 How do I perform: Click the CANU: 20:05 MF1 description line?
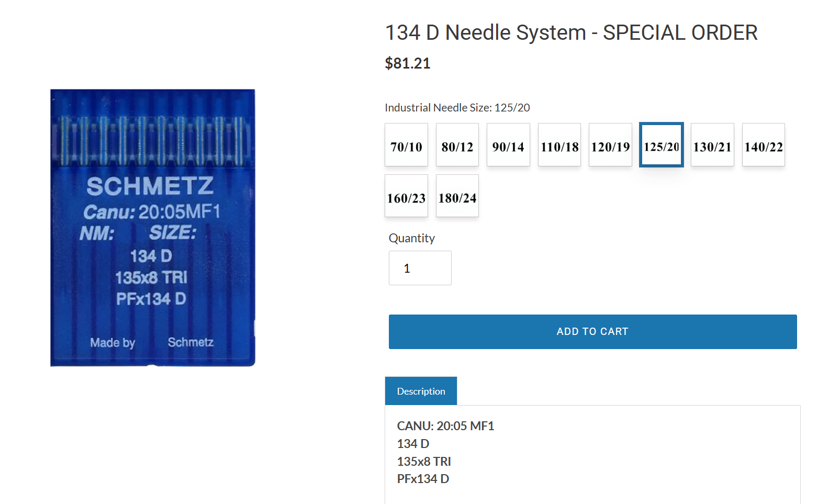[445, 426]
